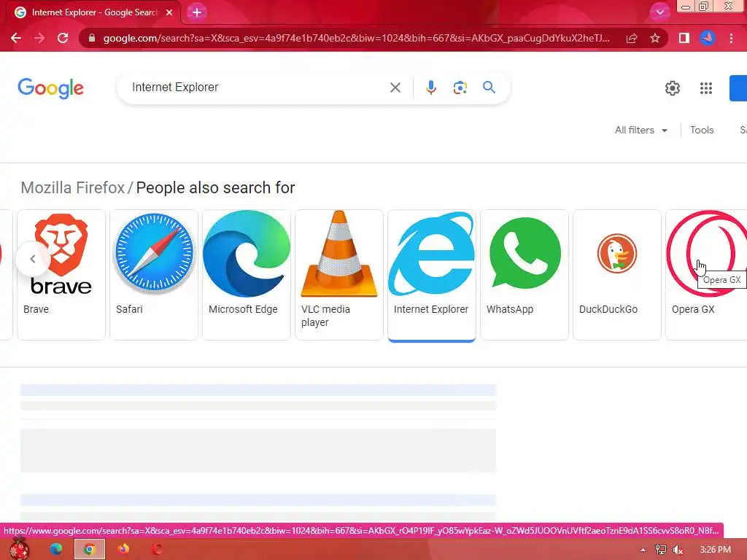The height and width of the screenshot is (560, 747).
Task: Select the DuckDuckGo card
Action: click(x=617, y=275)
